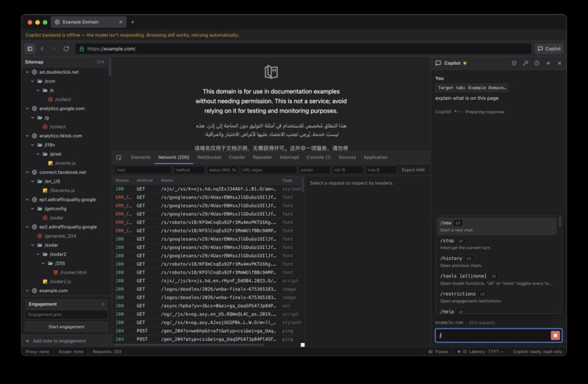Click the element picker icon in devtools
Screen dimensions: 588x384
(x=119, y=158)
